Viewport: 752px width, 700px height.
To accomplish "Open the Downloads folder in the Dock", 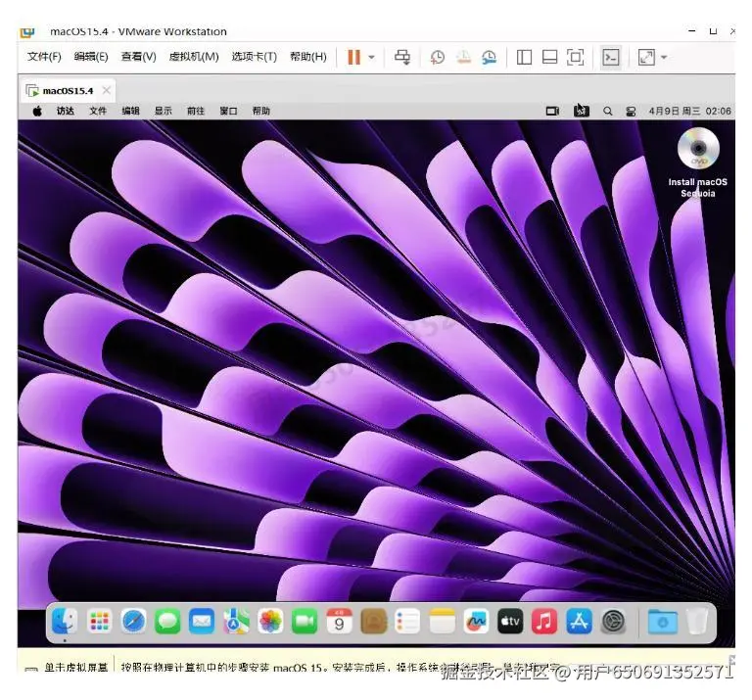I will [662, 621].
